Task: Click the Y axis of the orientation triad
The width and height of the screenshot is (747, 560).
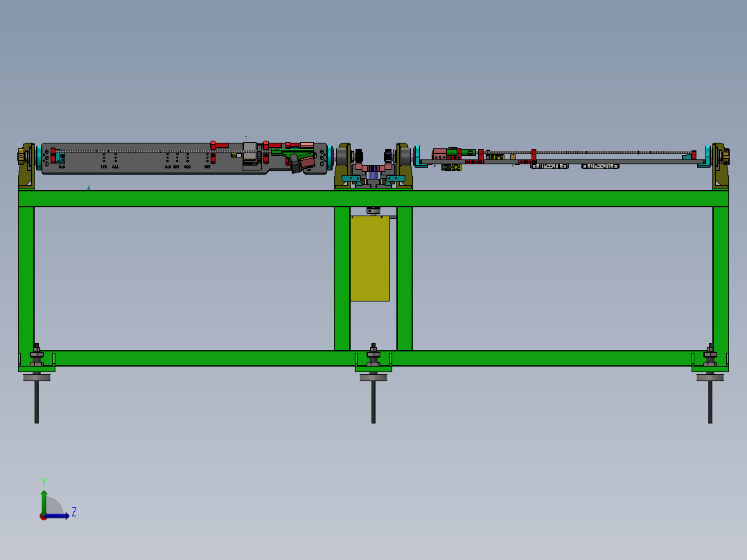Action: click(x=44, y=502)
